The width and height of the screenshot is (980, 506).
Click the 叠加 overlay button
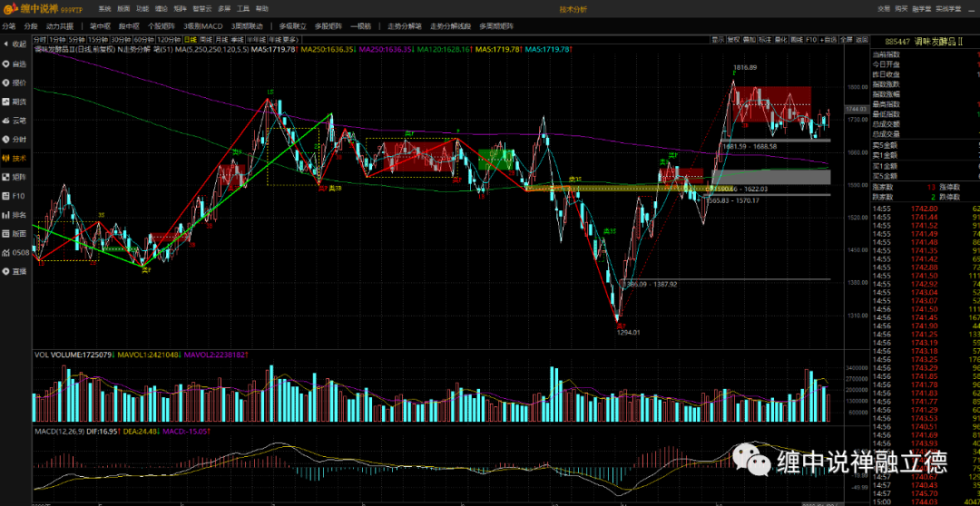tap(750, 39)
